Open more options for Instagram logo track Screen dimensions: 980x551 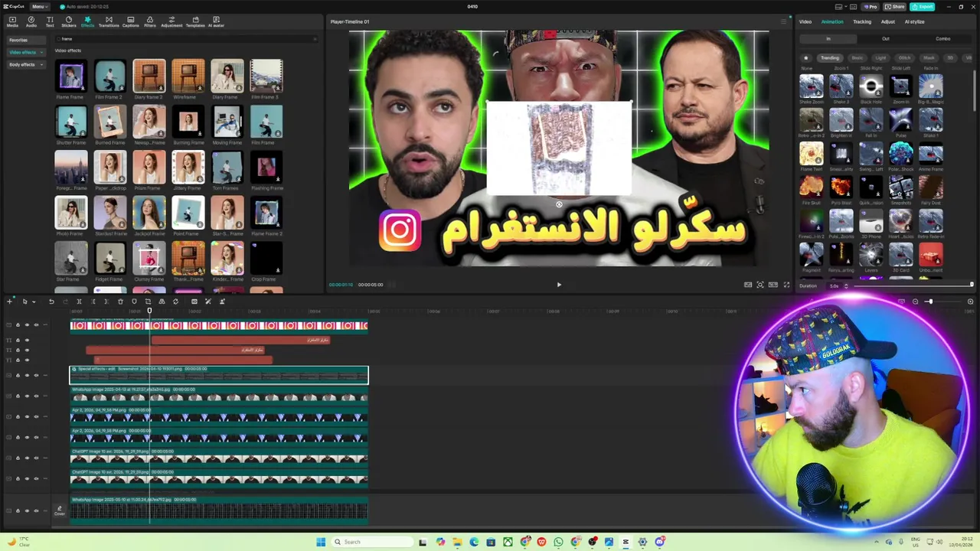click(46, 325)
